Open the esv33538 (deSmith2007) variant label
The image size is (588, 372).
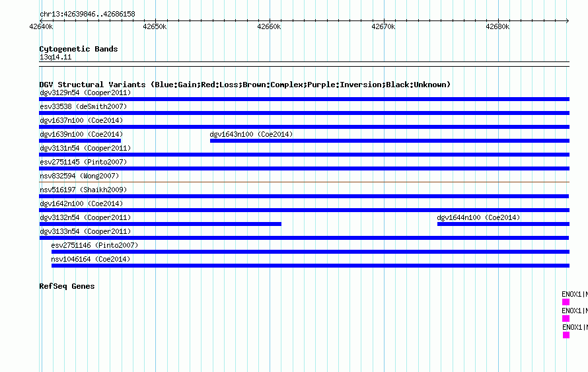[x=83, y=106]
